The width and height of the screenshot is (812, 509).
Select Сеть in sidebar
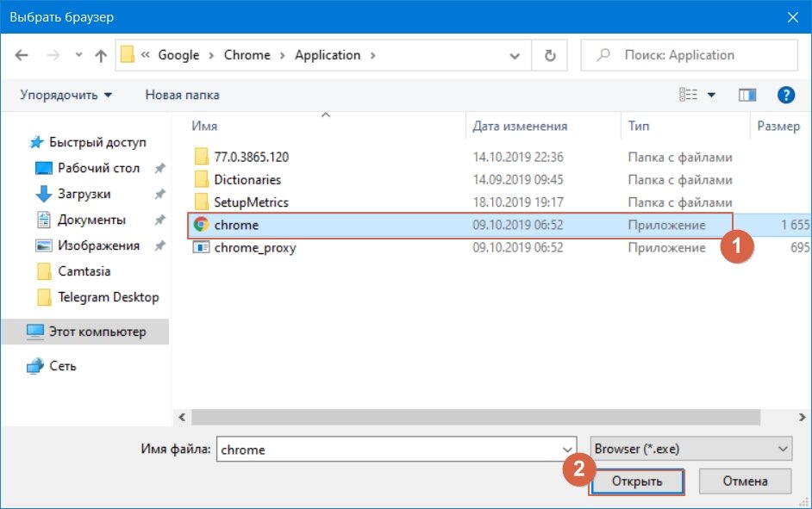pos(63,366)
